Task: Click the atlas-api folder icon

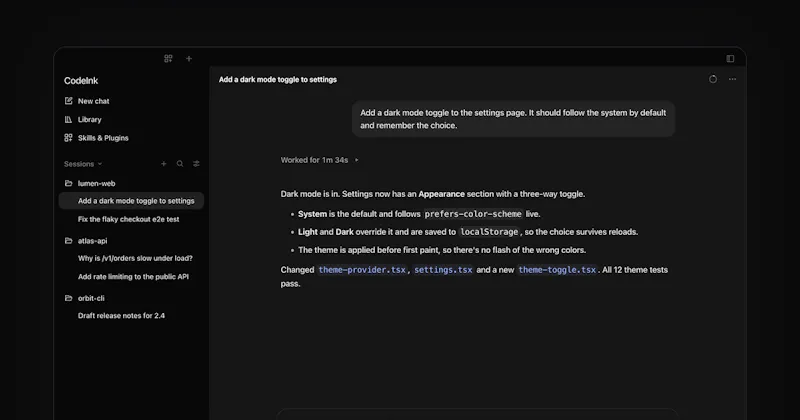Action: pyautogui.click(x=68, y=241)
